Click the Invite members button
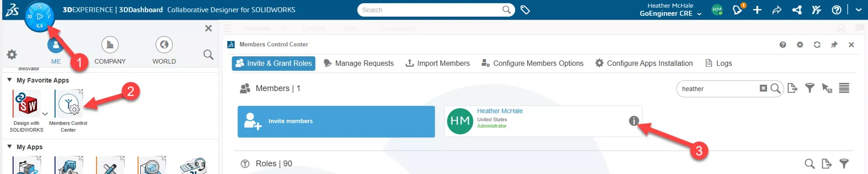 click(x=336, y=121)
